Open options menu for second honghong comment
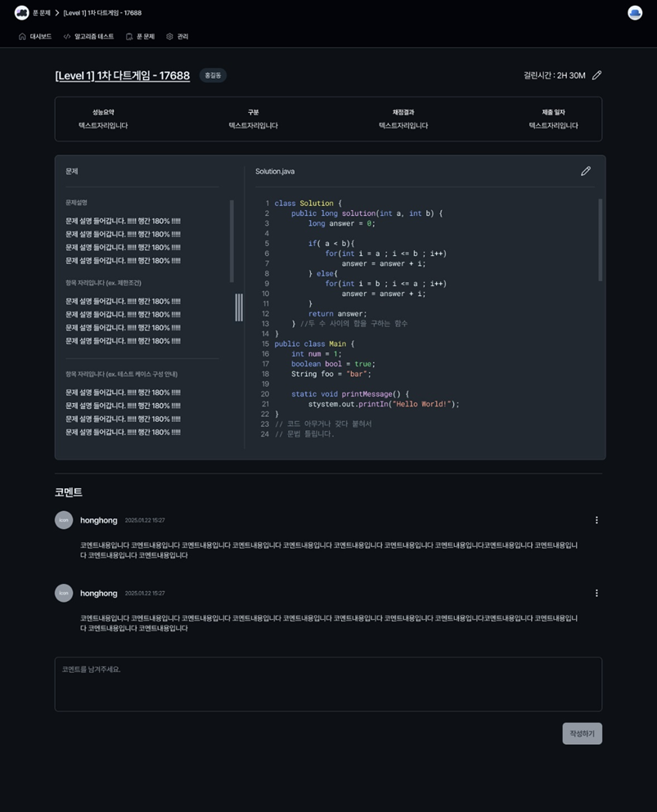The height and width of the screenshot is (812, 657). pos(596,593)
